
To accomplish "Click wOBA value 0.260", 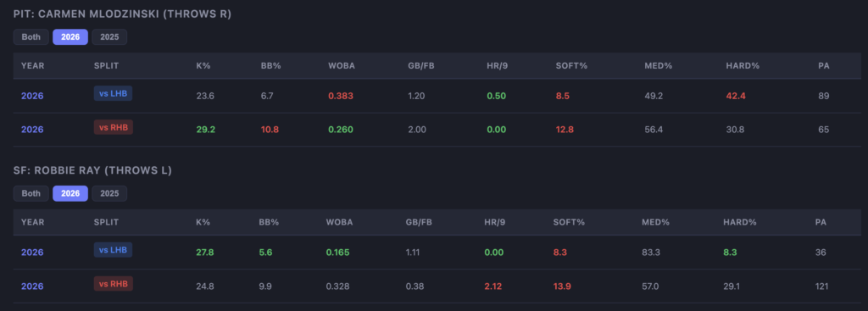I will [x=341, y=130].
